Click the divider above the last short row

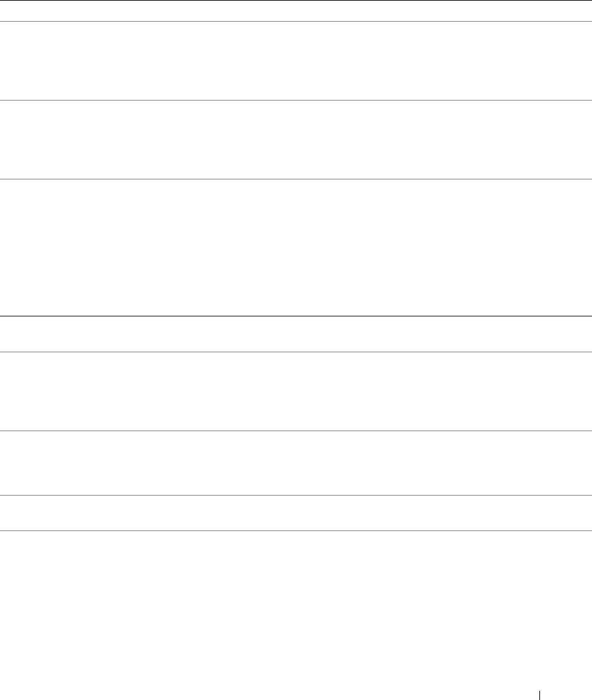pos(296,495)
